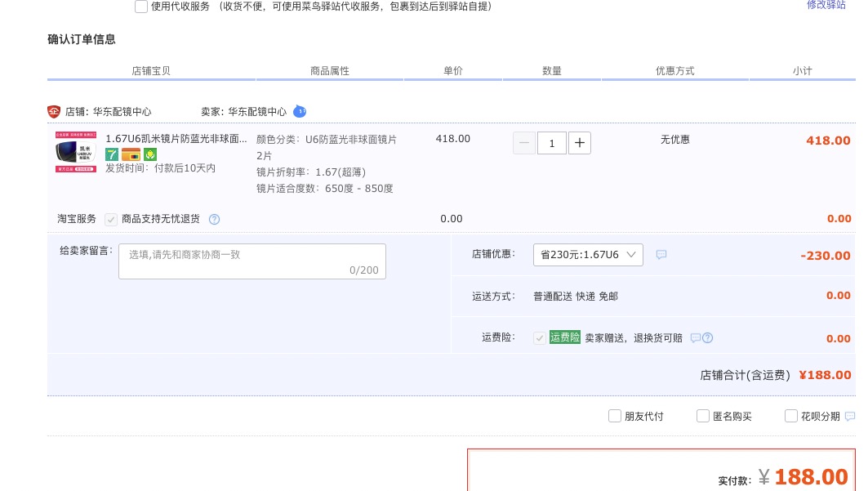Click the 修改驿站 link
Image resolution: width=868 pixels, height=491 pixels.
coord(826,5)
